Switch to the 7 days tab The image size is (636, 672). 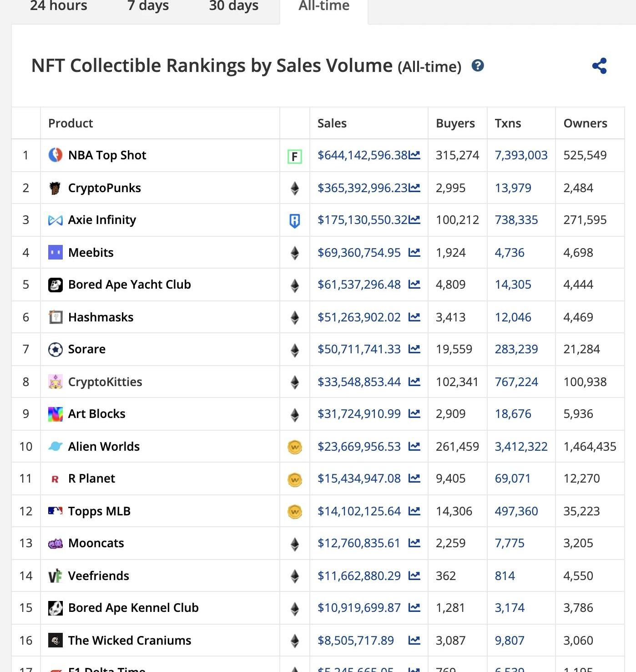coord(148,6)
